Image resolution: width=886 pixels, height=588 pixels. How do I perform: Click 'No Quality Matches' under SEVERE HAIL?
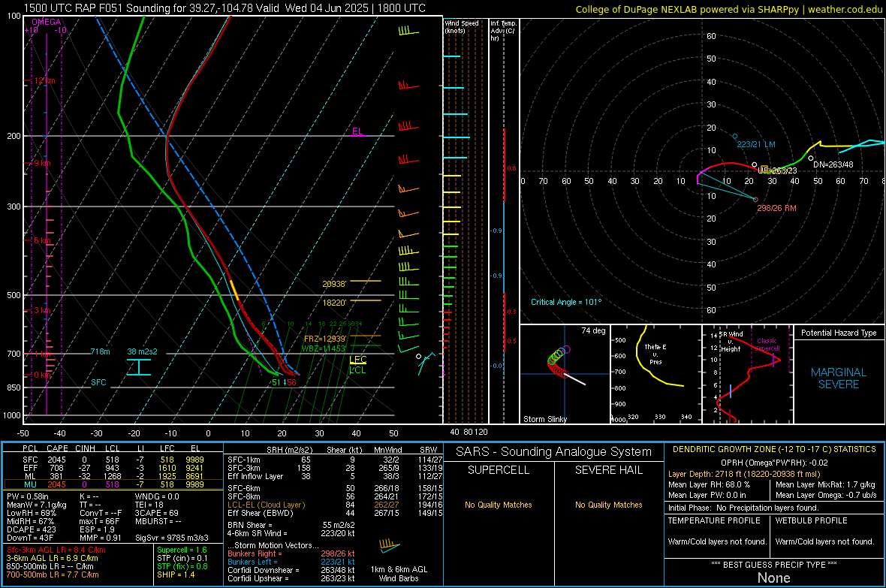[608, 505]
